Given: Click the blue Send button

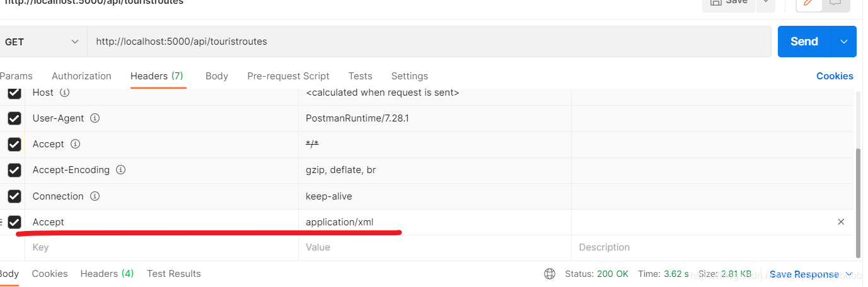Looking at the screenshot, I should coord(804,42).
